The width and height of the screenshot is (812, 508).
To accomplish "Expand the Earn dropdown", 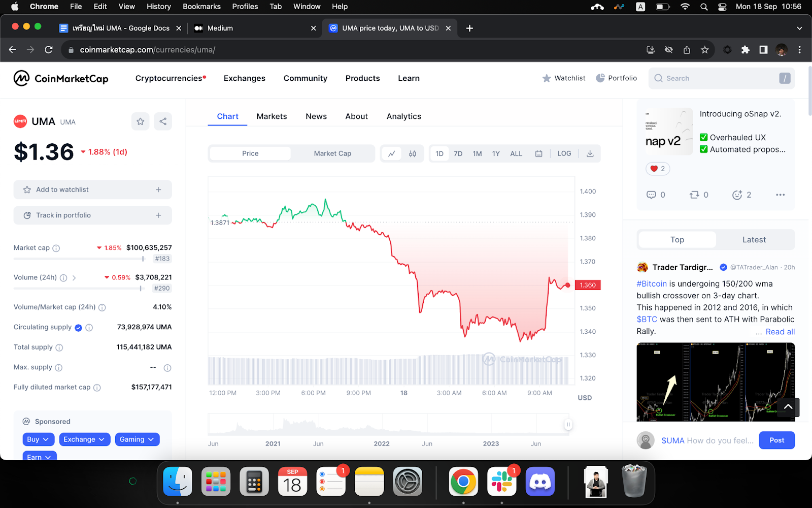I will coord(40,456).
